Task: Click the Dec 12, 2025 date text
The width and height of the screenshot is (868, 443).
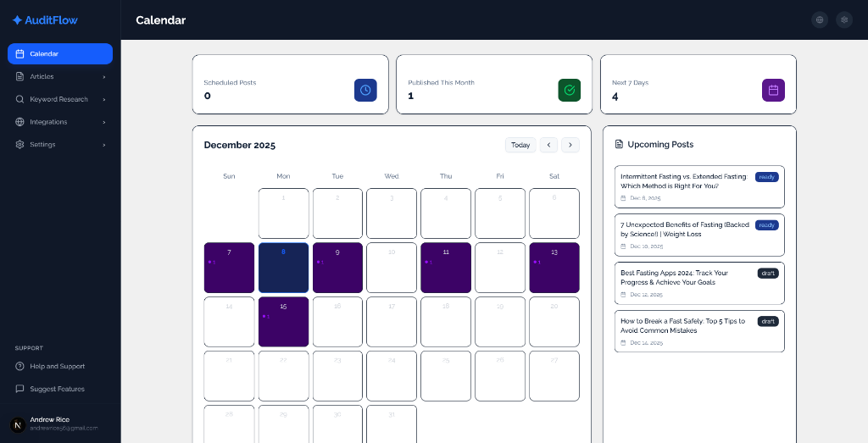Action: click(646, 295)
